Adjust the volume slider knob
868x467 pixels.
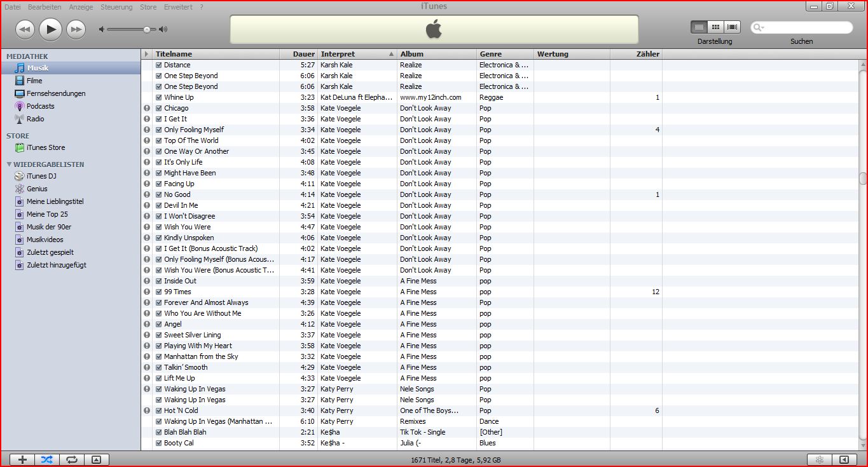click(147, 29)
